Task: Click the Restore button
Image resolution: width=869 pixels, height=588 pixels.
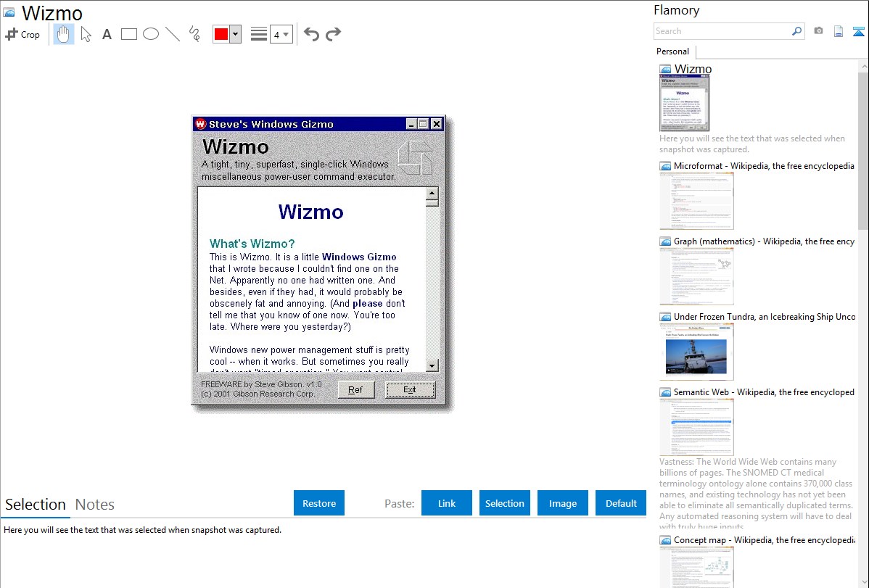Action: 319,503
